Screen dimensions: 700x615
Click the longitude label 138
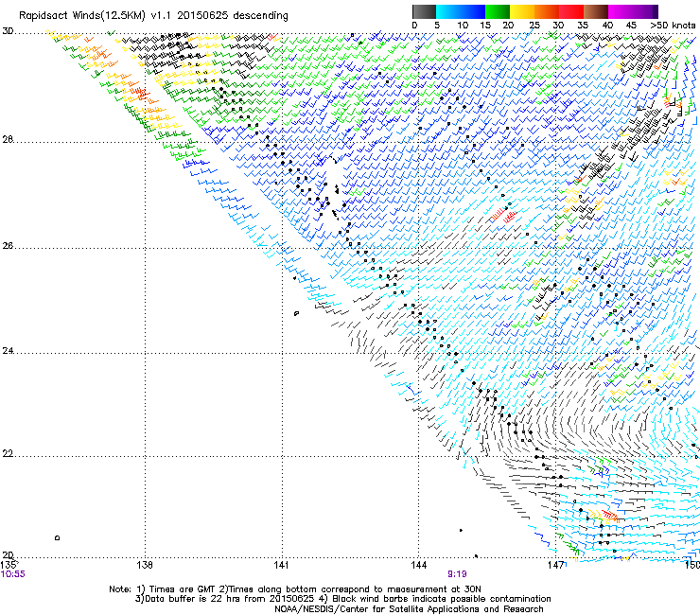click(145, 565)
